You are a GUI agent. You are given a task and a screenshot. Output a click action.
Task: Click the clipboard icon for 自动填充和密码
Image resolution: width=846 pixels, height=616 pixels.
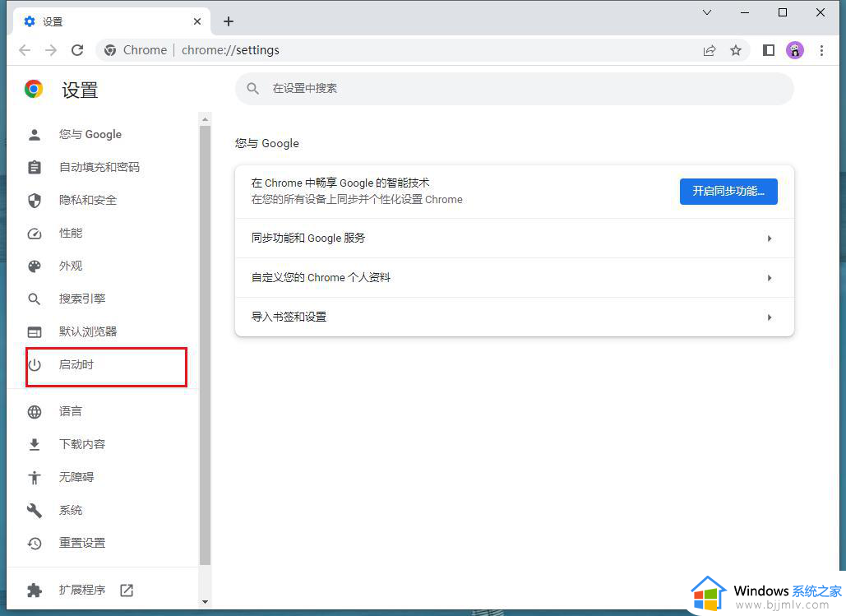point(35,167)
